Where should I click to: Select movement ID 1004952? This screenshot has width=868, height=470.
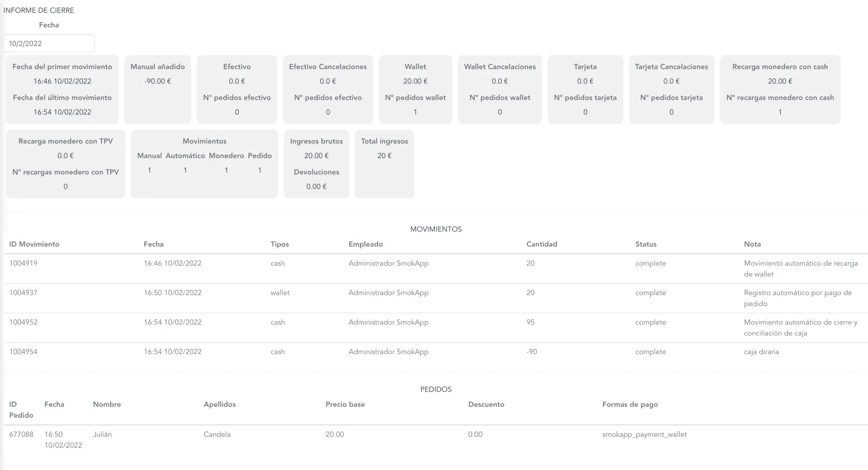pos(23,322)
